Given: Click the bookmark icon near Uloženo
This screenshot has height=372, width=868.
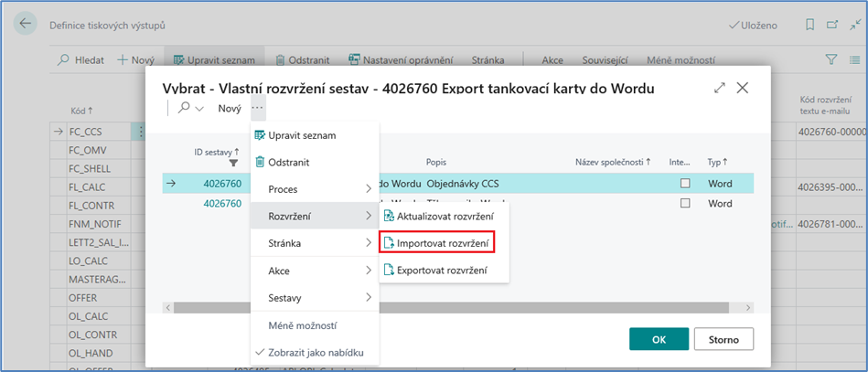Looking at the screenshot, I should [x=808, y=25].
